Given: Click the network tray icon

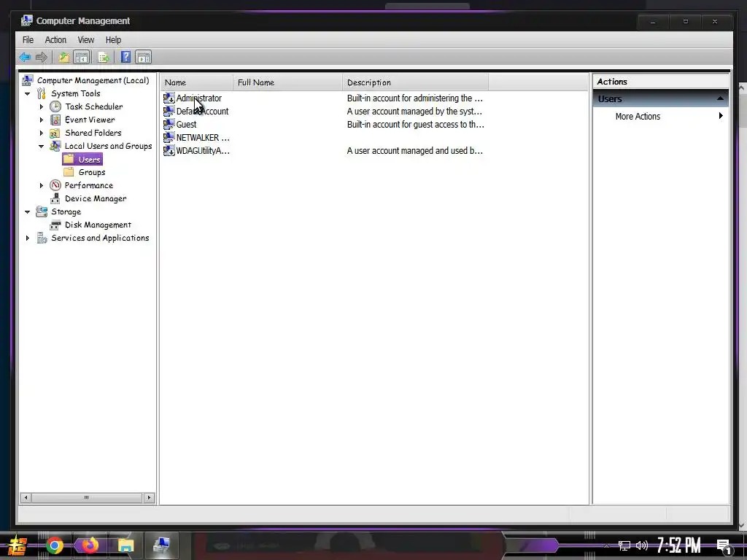Looking at the screenshot, I should tap(624, 545).
